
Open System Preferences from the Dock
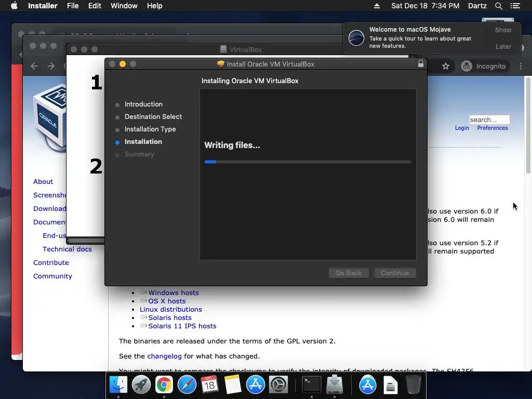point(278,385)
